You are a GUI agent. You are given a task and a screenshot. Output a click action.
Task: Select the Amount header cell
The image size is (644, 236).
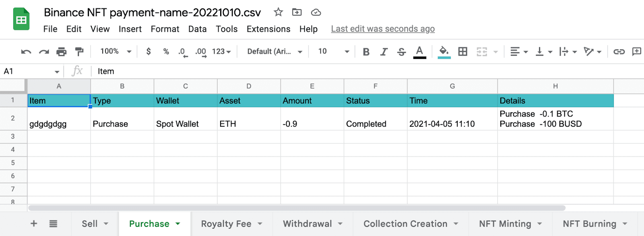point(312,101)
